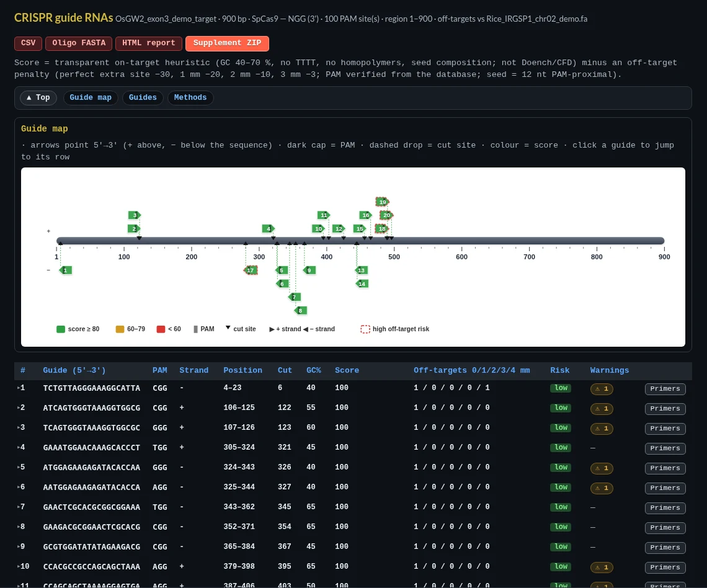Select guide 12 arrow on the map

pos(339,229)
